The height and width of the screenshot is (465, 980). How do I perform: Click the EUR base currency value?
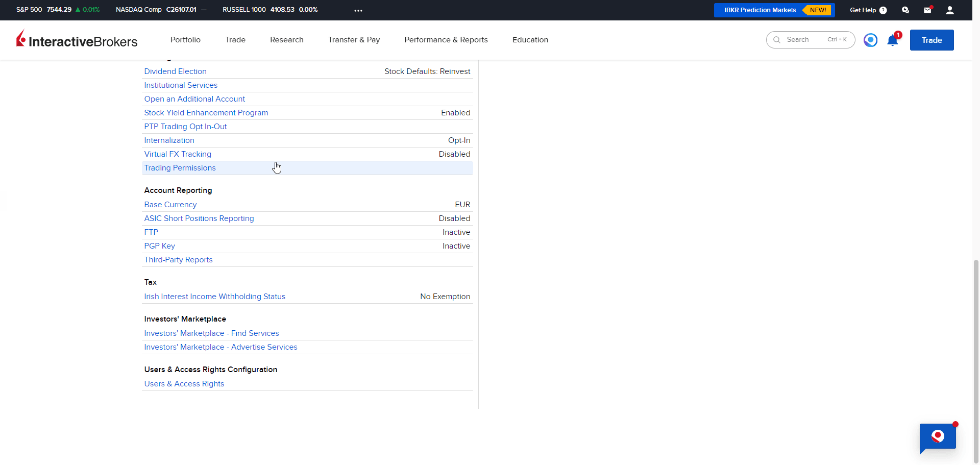pos(462,205)
